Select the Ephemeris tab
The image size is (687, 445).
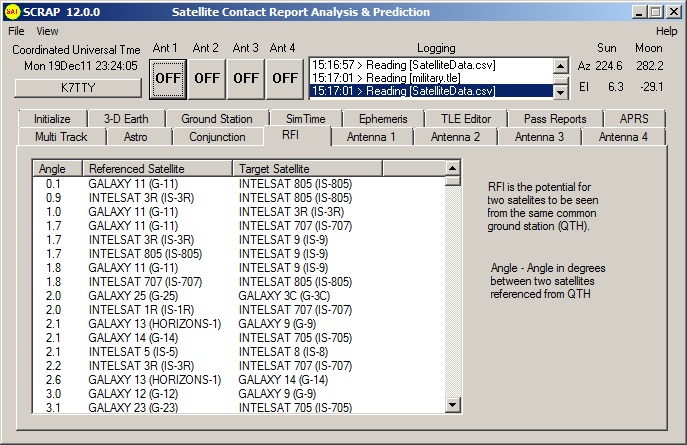(x=383, y=119)
